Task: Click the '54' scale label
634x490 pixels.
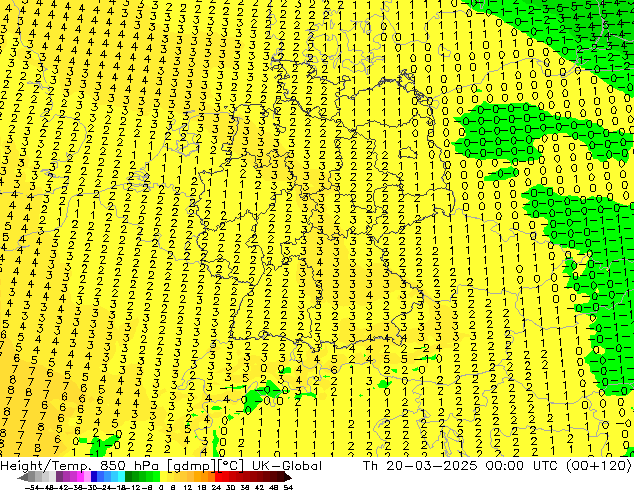Action: point(288,487)
